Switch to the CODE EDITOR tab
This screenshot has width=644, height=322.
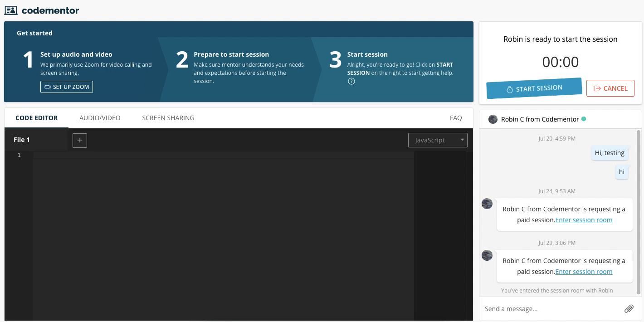[x=37, y=118]
